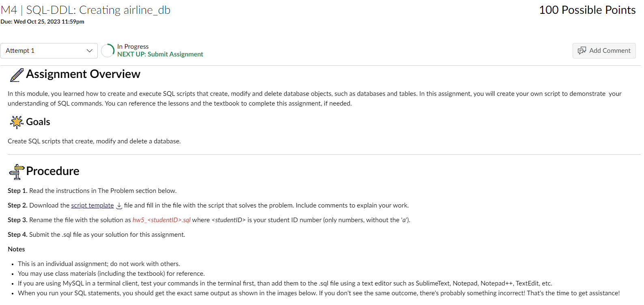Click the chevron in the Attempt selector

point(89,50)
